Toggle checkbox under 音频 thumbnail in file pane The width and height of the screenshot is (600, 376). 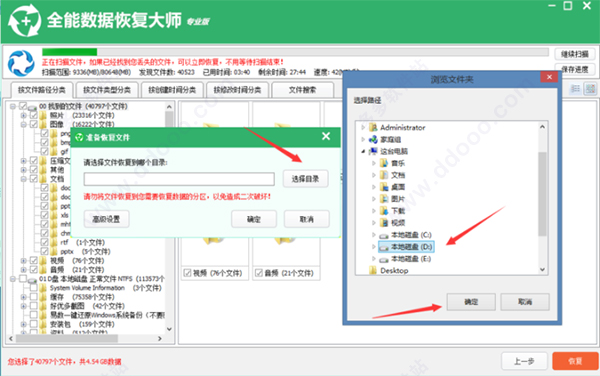click(x=259, y=273)
